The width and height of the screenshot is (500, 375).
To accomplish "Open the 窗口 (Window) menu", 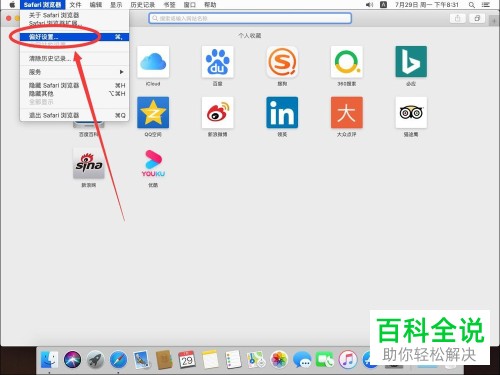I will coord(190,5).
